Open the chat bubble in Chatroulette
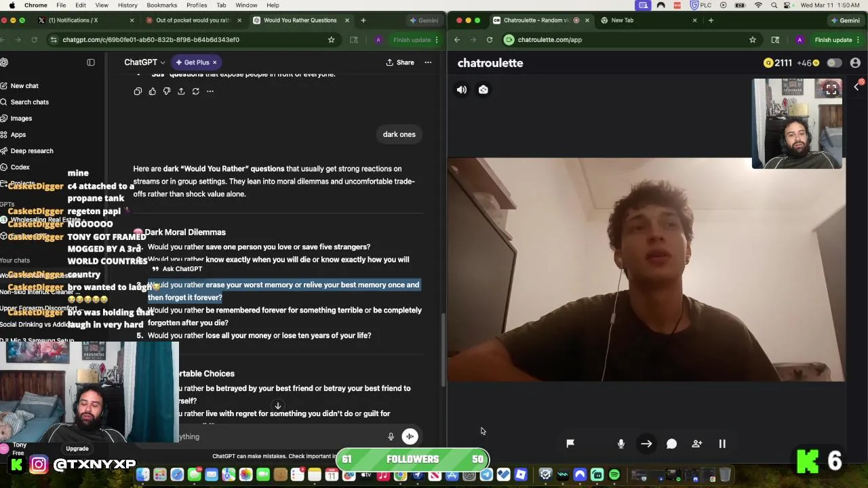The height and width of the screenshot is (488, 868). (x=671, y=444)
